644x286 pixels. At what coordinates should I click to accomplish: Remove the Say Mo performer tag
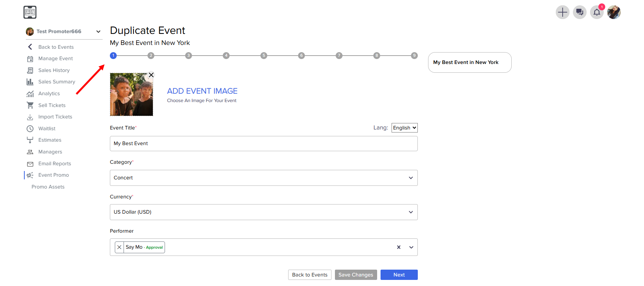[x=119, y=247]
